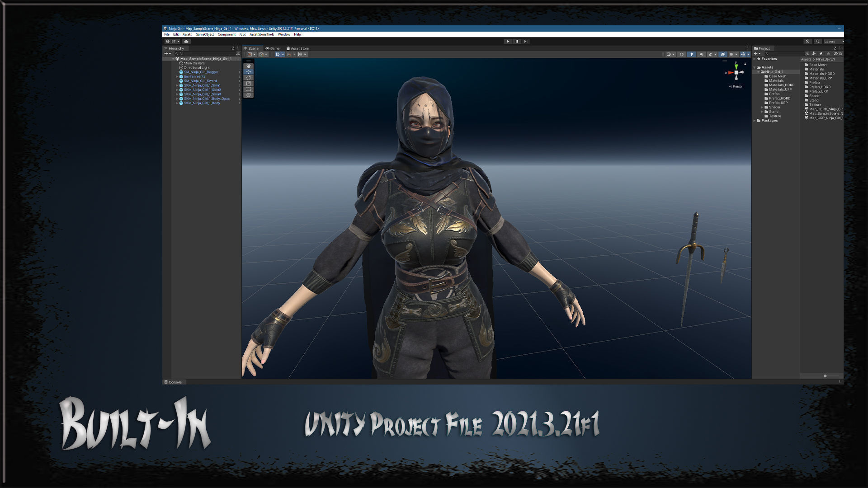The image size is (868, 488).
Task: Switch to the Game tab
Action: 273,48
